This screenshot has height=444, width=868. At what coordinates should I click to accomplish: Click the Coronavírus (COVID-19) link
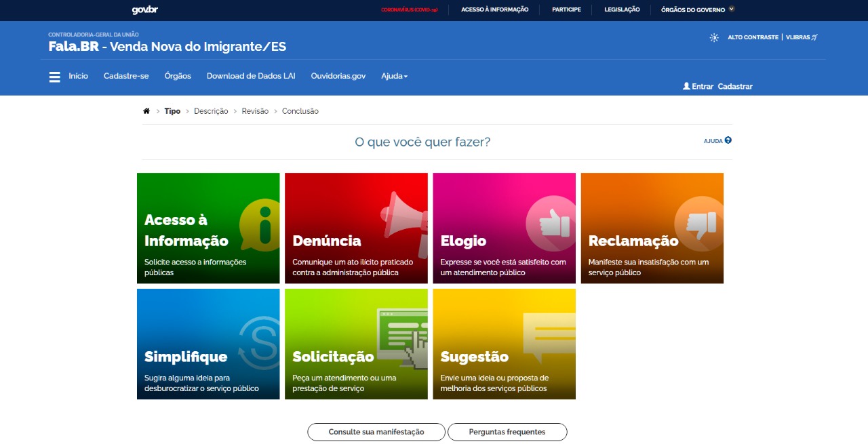click(409, 10)
